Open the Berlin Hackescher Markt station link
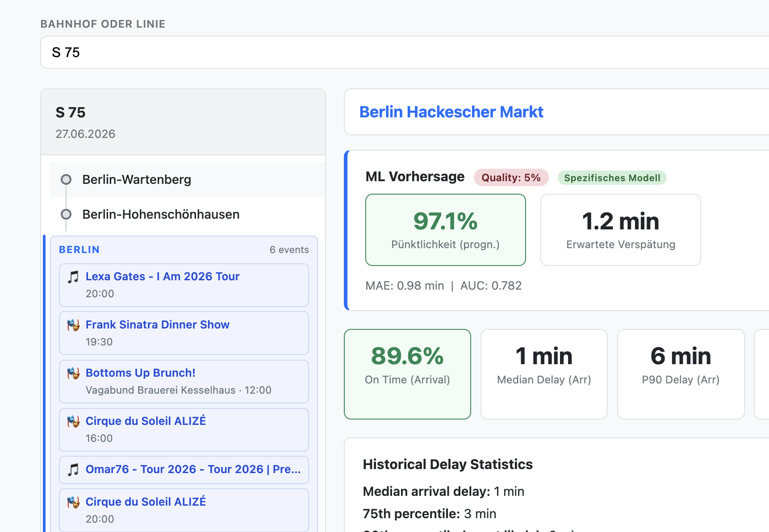The image size is (769, 532). tap(451, 112)
